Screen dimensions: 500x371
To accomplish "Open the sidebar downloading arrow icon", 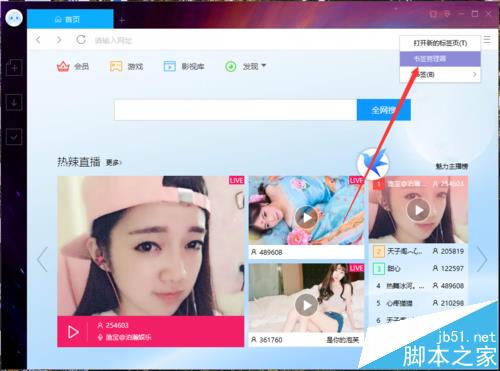I will tap(14, 103).
